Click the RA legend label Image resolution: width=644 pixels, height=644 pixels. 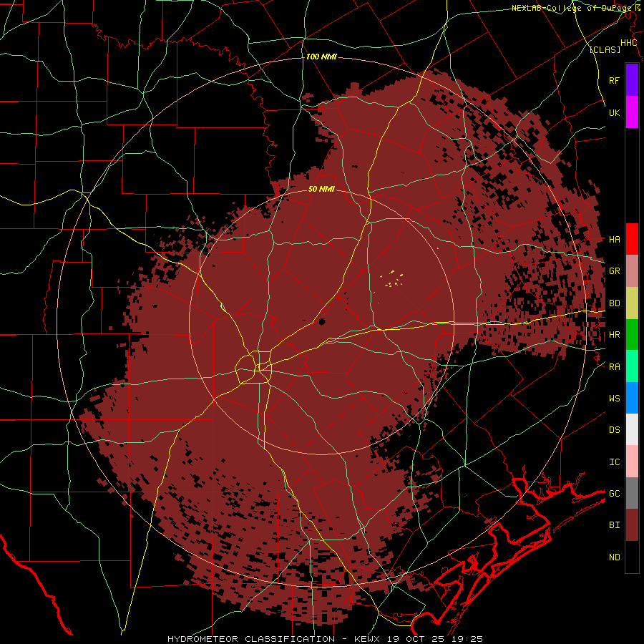pos(614,367)
